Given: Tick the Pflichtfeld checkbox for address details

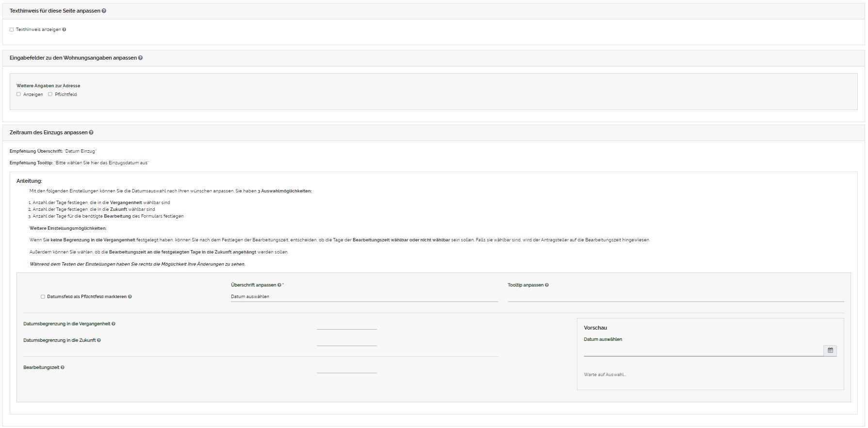Looking at the screenshot, I should pyautogui.click(x=50, y=95).
